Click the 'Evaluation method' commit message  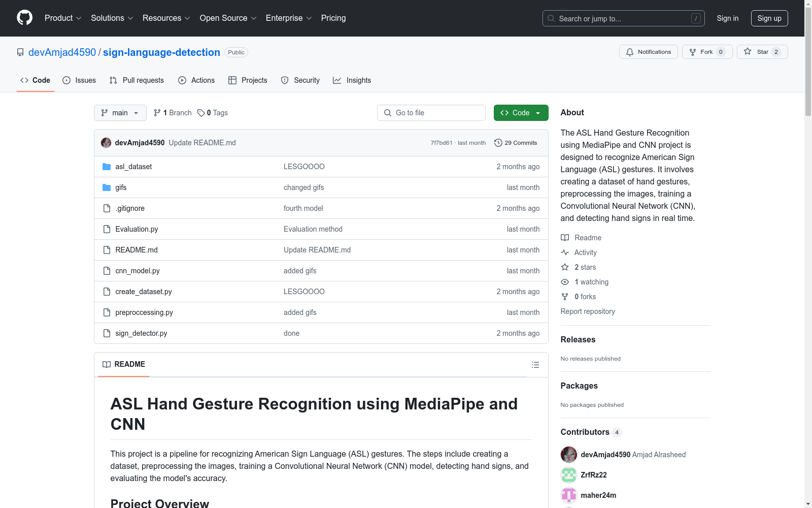point(313,229)
